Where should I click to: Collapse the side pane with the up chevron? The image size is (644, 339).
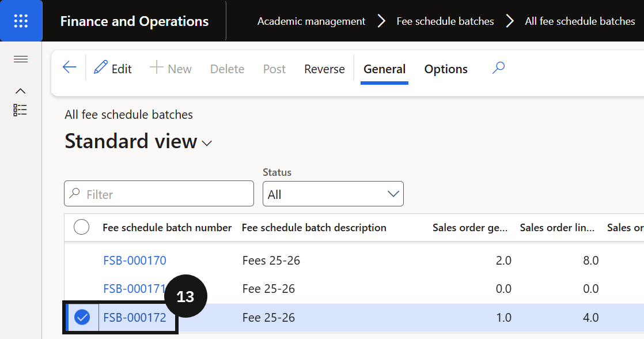21,91
